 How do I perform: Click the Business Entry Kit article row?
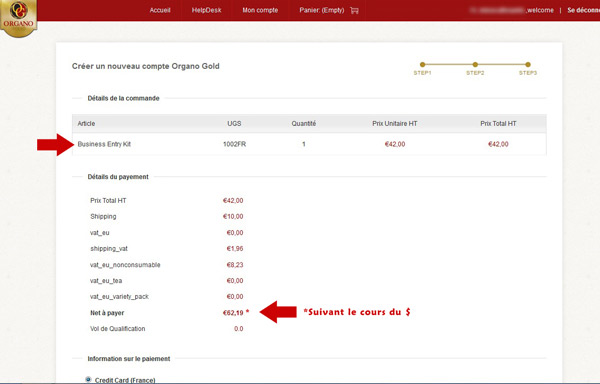(x=309, y=144)
